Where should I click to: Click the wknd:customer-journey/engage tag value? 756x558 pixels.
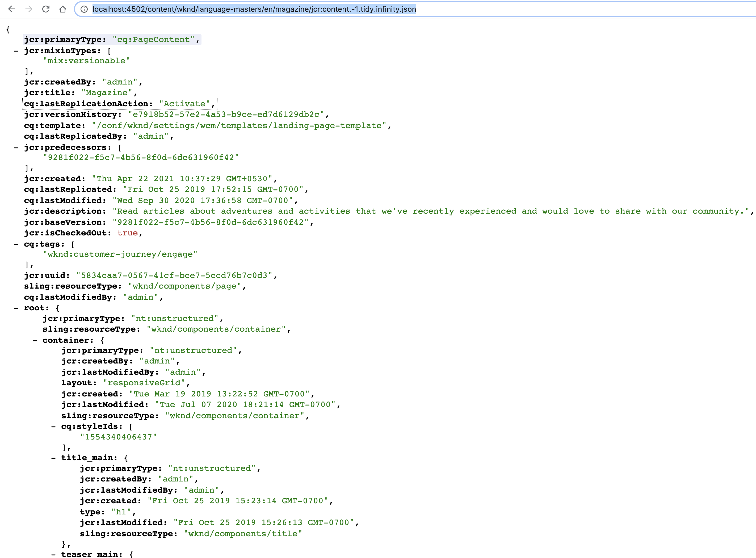[120, 254]
